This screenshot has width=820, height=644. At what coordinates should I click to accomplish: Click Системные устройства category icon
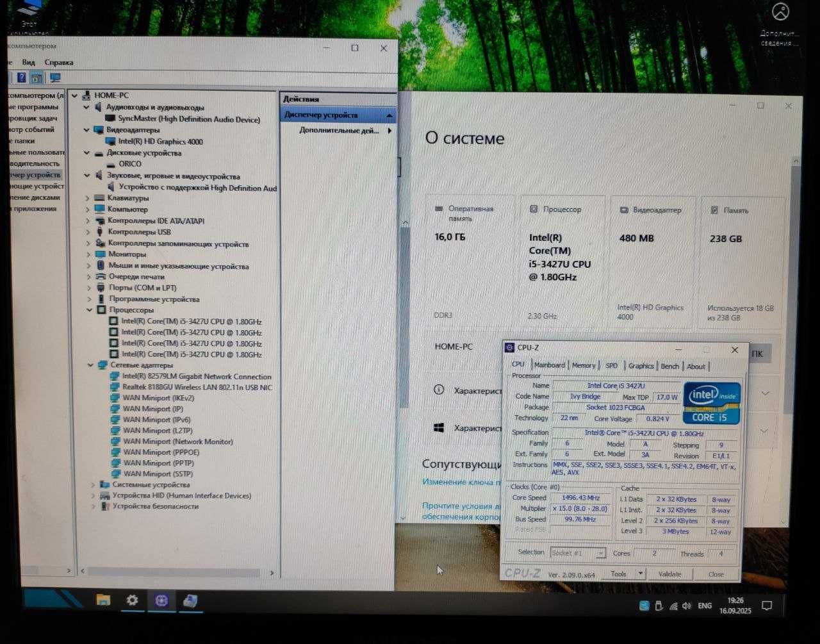(x=104, y=485)
